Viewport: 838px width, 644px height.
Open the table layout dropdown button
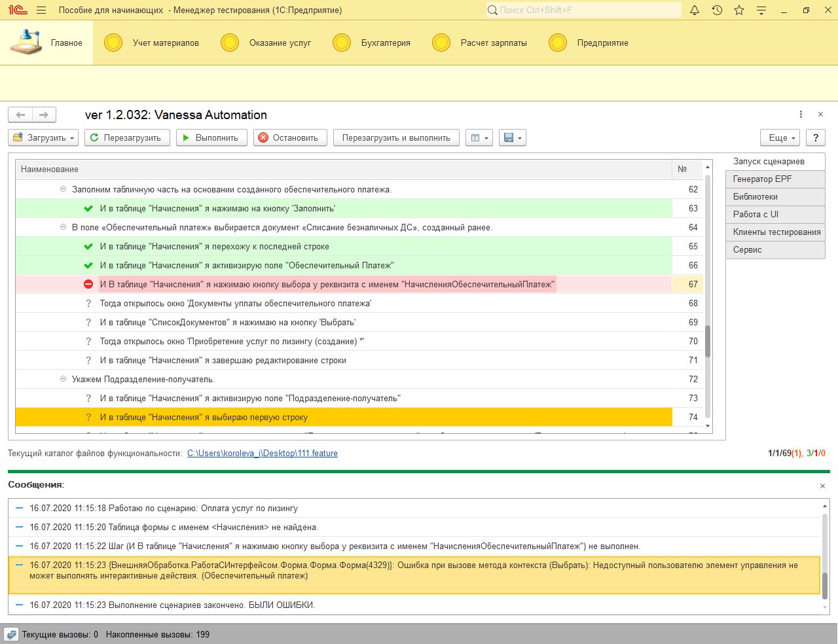click(479, 137)
